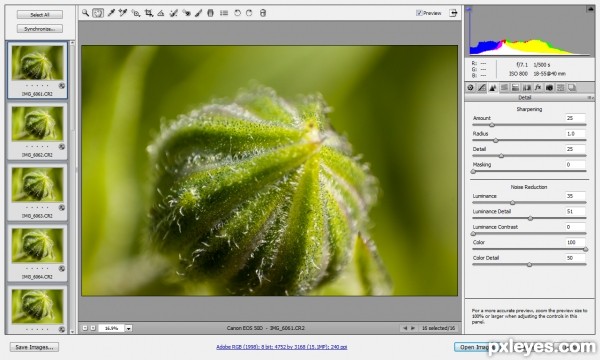This screenshot has height=360, width=600.
Task: Click the zoom out minus button
Action: pos(85,328)
